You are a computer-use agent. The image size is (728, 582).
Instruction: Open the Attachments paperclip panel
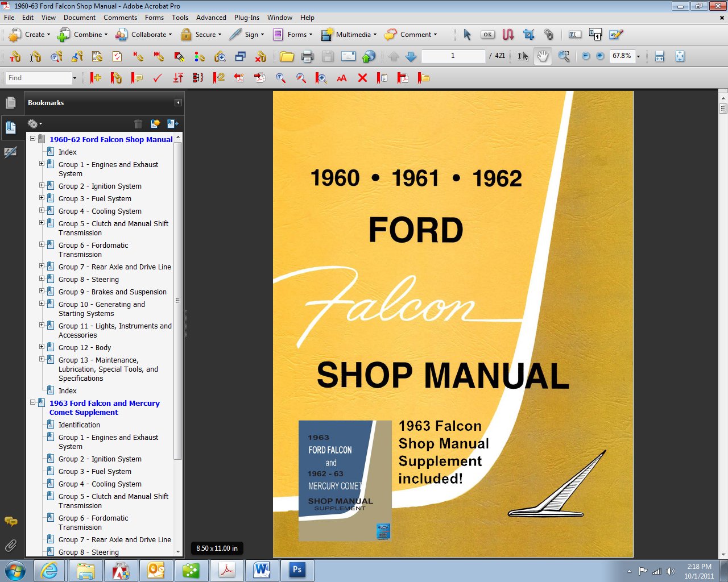coord(10,546)
